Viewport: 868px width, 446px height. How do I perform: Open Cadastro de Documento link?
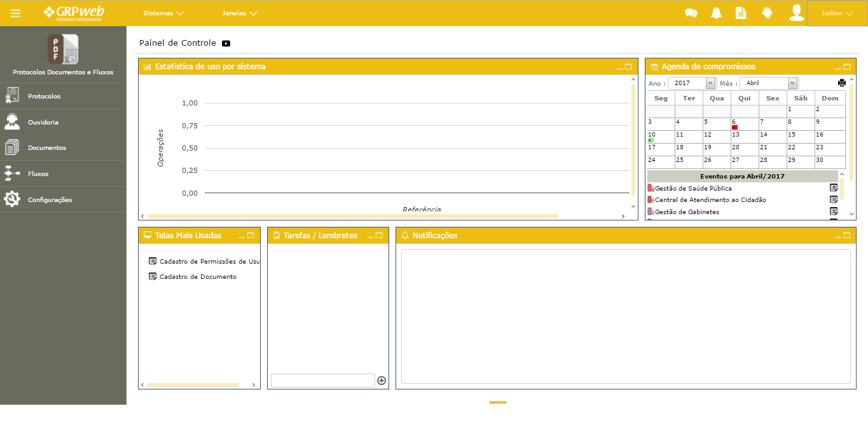[198, 277]
